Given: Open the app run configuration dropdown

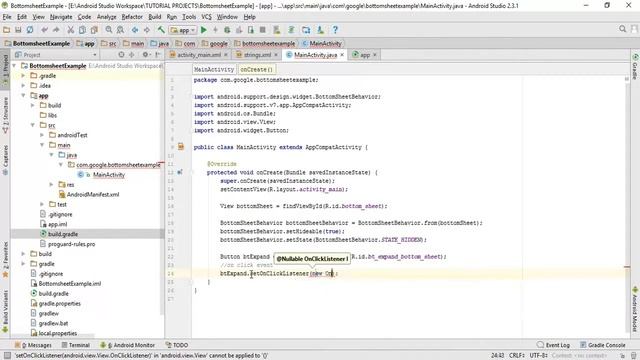Looking at the screenshot, I should click(183, 30).
